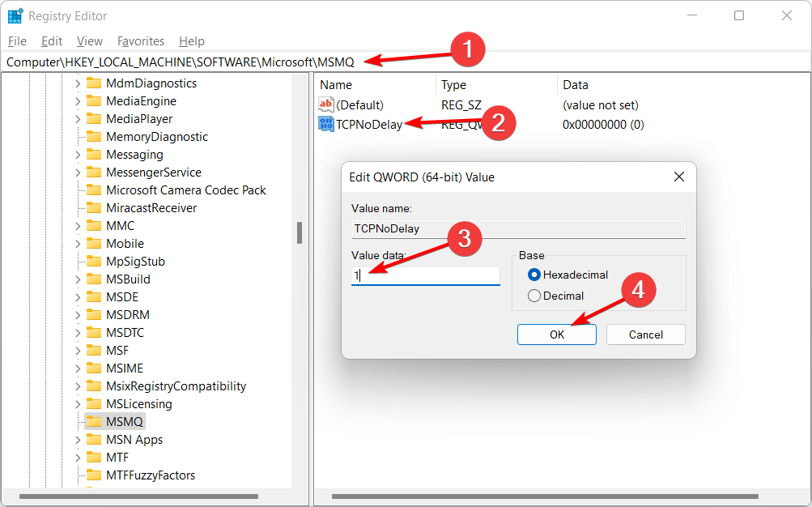Click the ab string icon beside (Default)
The width and height of the screenshot is (812, 507).
coord(325,104)
